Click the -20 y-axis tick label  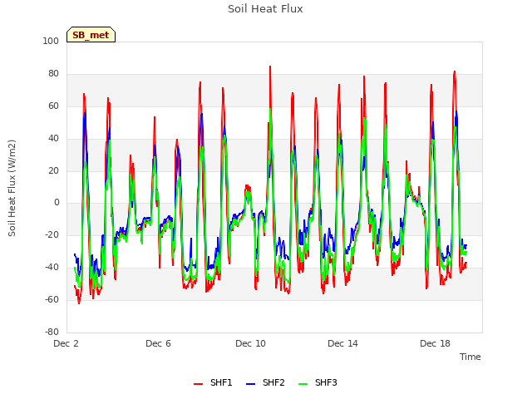[52, 234]
